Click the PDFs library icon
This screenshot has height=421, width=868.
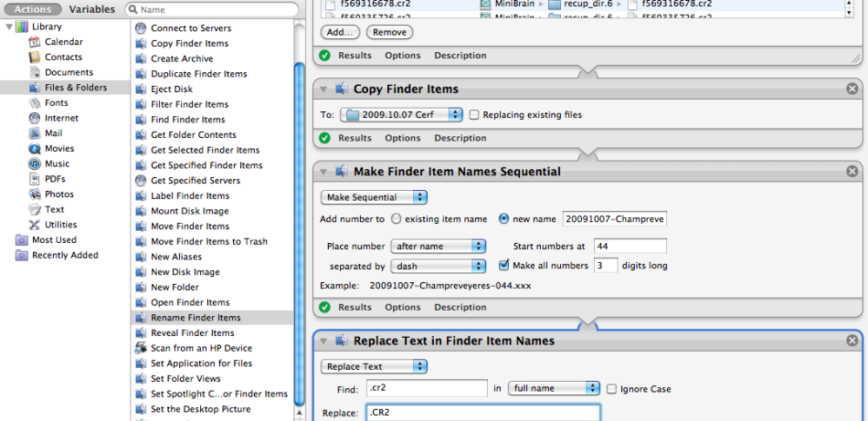[34, 179]
